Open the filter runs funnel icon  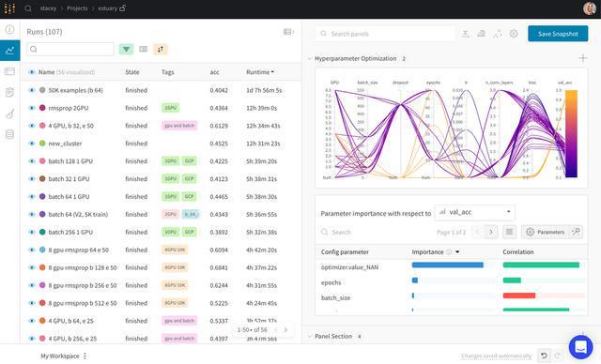126,49
